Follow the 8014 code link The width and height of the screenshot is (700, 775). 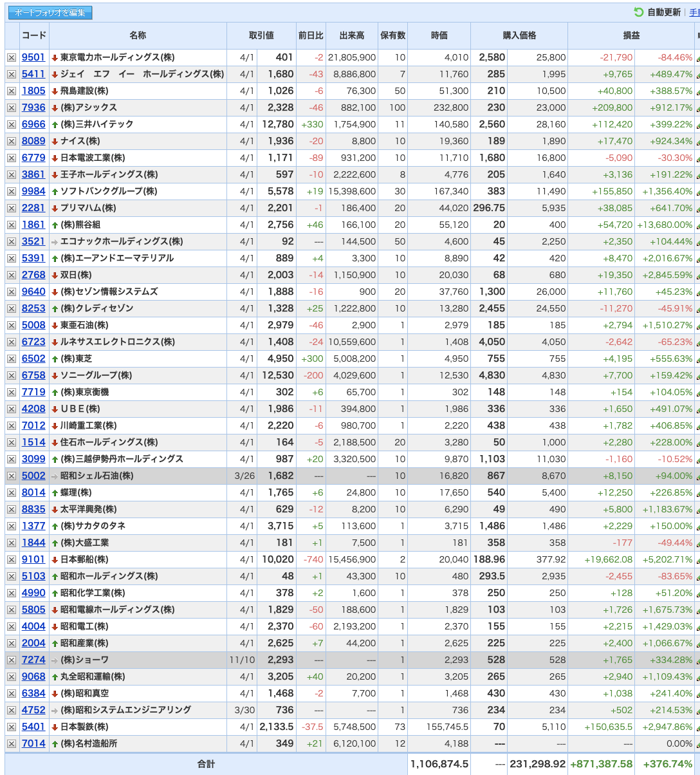[33, 492]
